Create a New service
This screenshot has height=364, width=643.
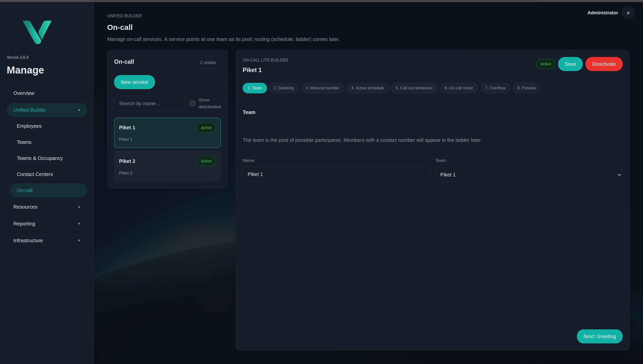point(134,82)
